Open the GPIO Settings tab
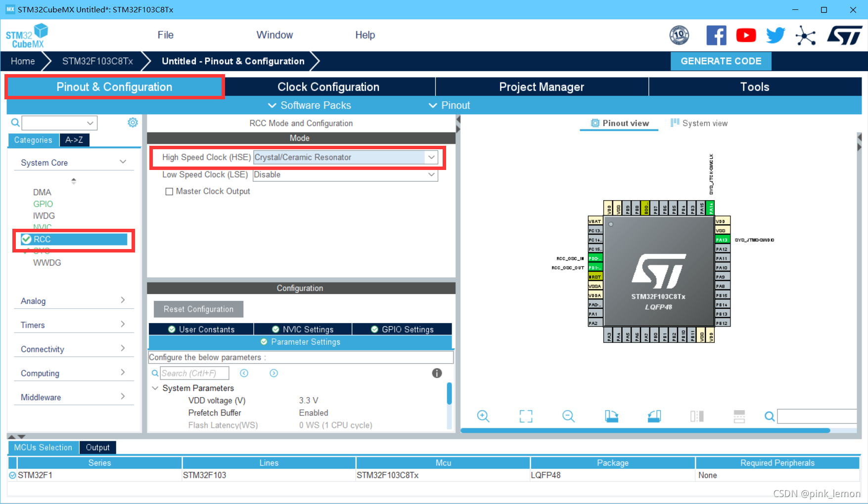The height and width of the screenshot is (504, 868). tap(402, 329)
